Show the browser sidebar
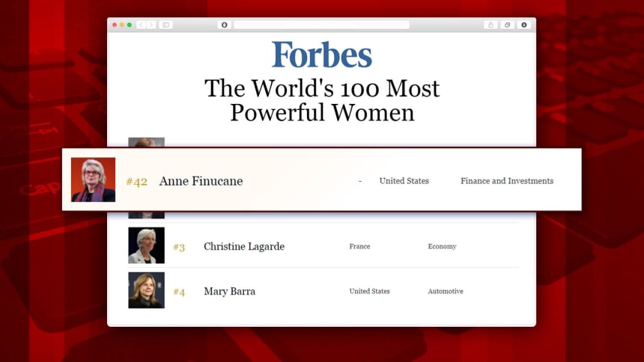 coord(166,25)
